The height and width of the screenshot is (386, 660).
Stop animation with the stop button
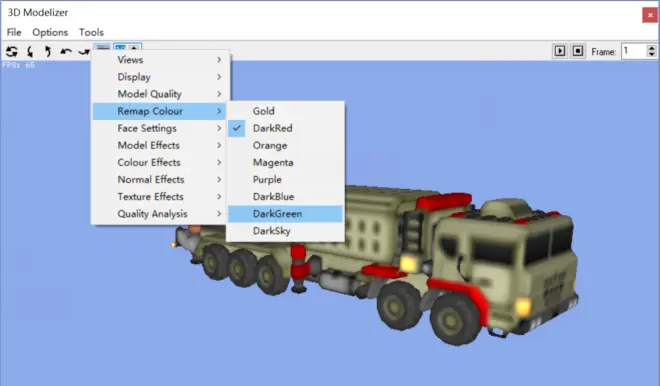pyautogui.click(x=578, y=51)
